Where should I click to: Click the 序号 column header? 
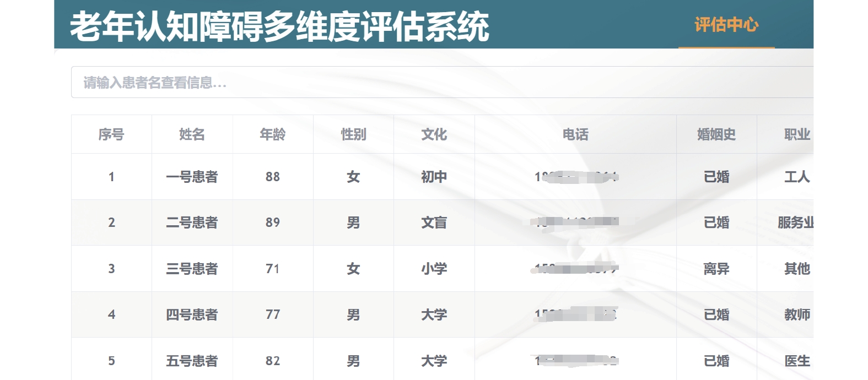pos(111,134)
